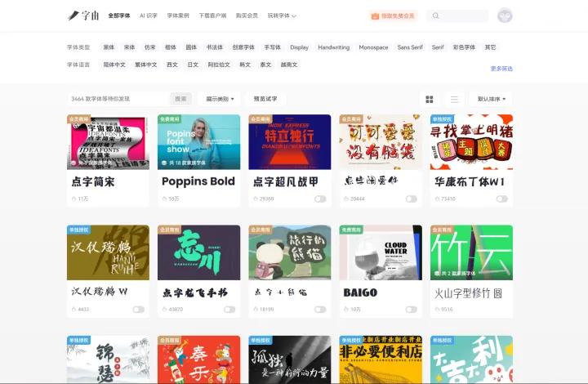Filter by 楷体 font type
Image resolution: width=588 pixels, height=384 pixels.
171,47
